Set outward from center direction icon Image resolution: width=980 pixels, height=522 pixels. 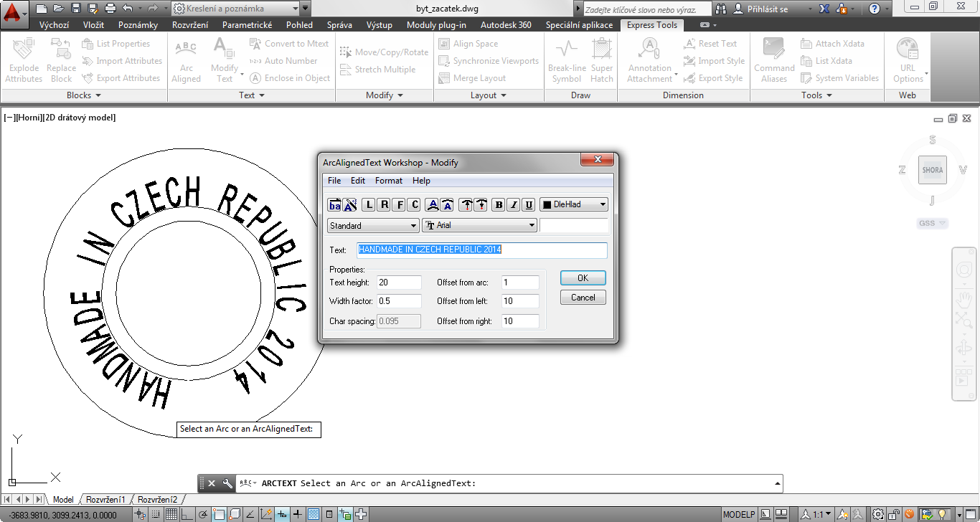(x=466, y=205)
